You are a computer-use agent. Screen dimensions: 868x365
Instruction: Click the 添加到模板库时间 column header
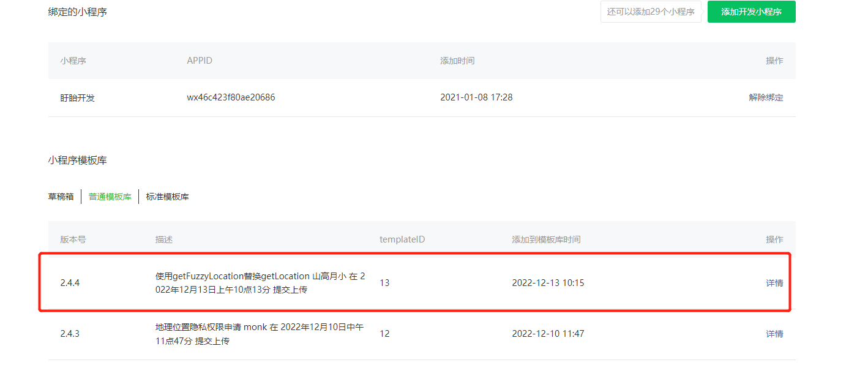[x=546, y=239]
